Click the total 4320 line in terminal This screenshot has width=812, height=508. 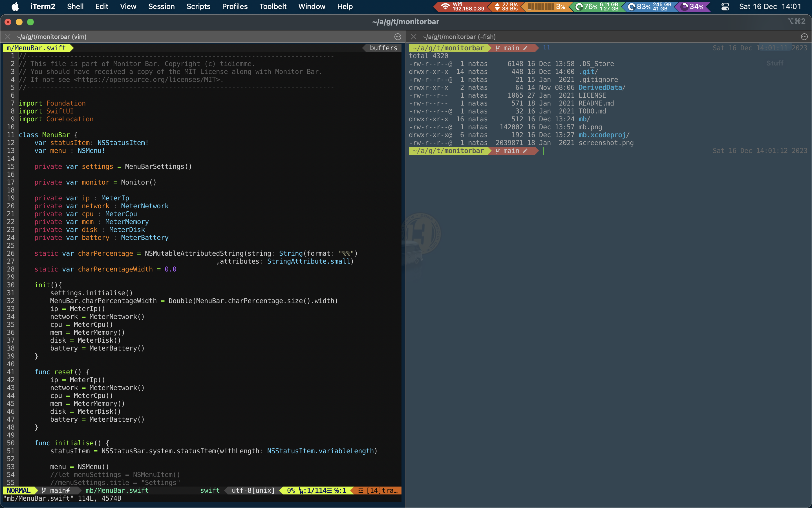[x=429, y=56]
